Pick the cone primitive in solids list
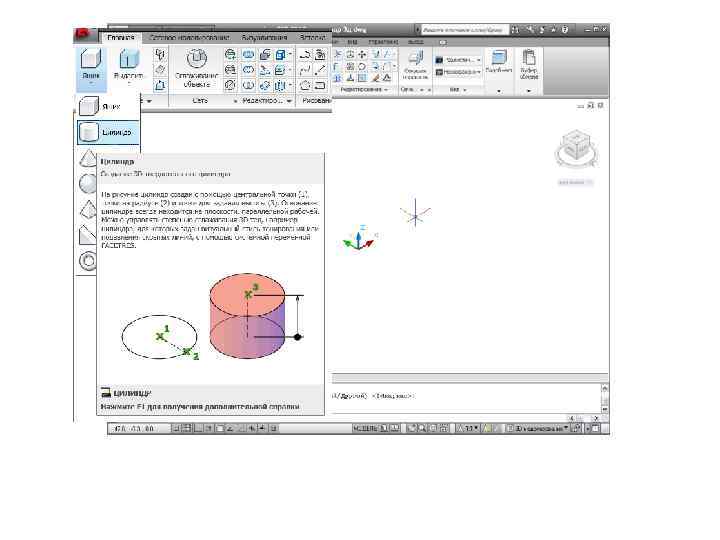The image size is (720, 540). click(x=88, y=158)
